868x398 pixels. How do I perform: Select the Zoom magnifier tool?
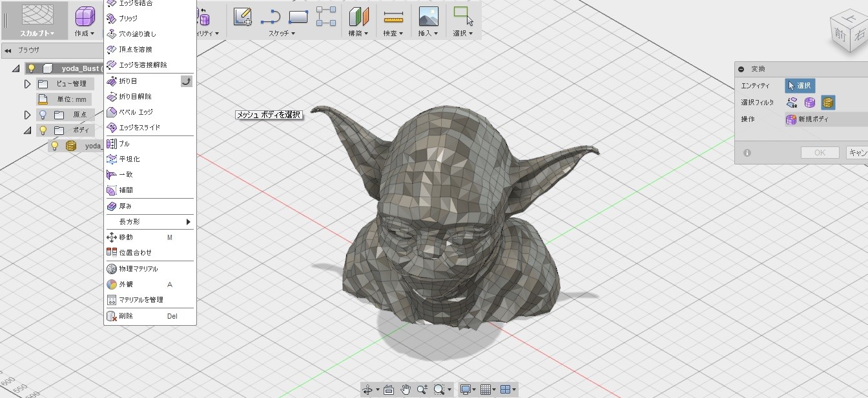[422, 389]
